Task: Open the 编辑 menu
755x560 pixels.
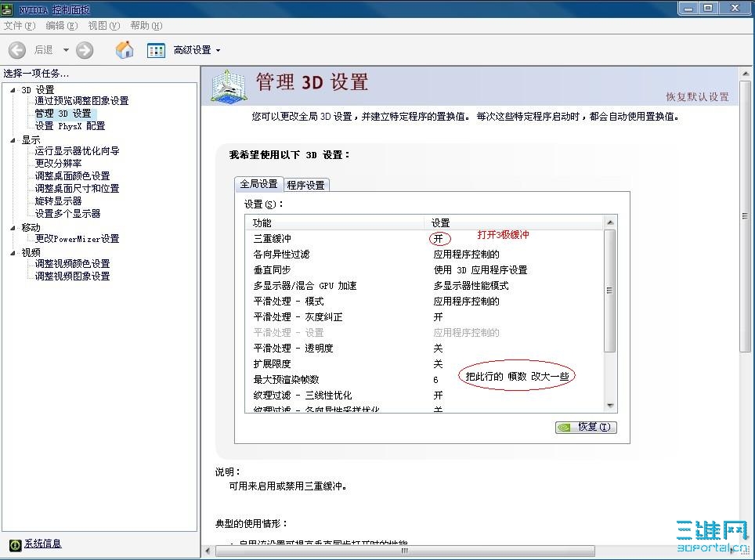Action: point(62,26)
